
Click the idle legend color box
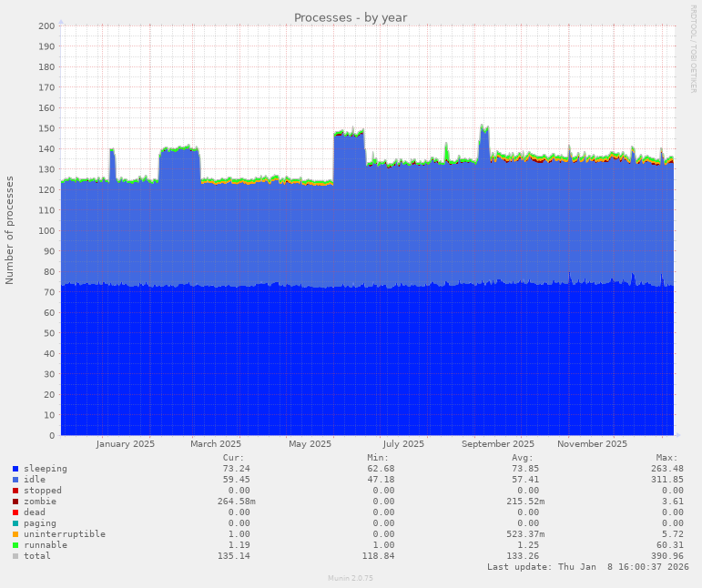(x=15, y=480)
